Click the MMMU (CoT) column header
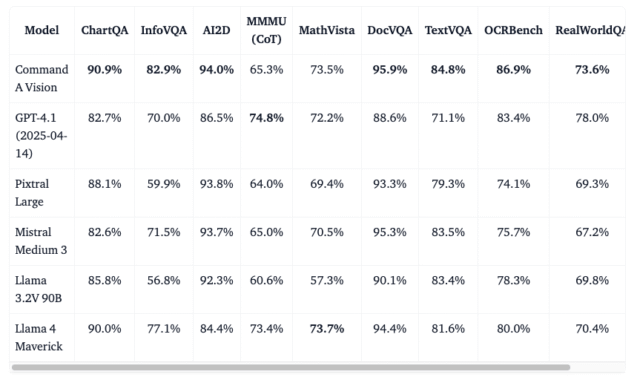Viewport: 640px width, 386px height. click(x=267, y=30)
